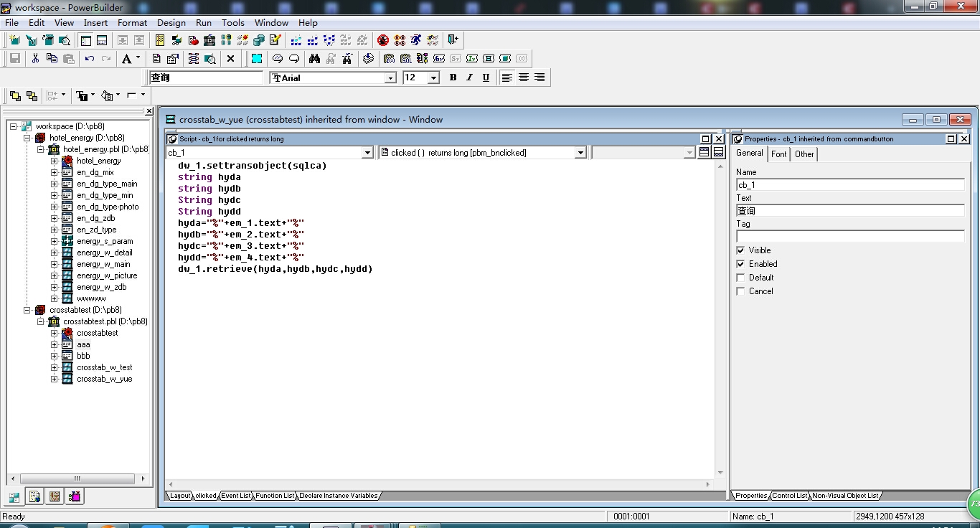Uncheck the Visible checkbox

(740, 250)
